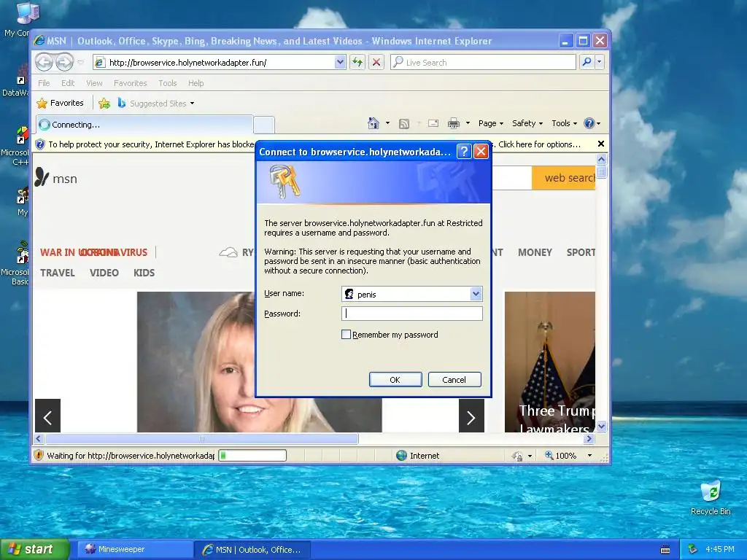Image resolution: width=747 pixels, height=560 pixels.
Task: Click the new tab button
Action: click(264, 125)
